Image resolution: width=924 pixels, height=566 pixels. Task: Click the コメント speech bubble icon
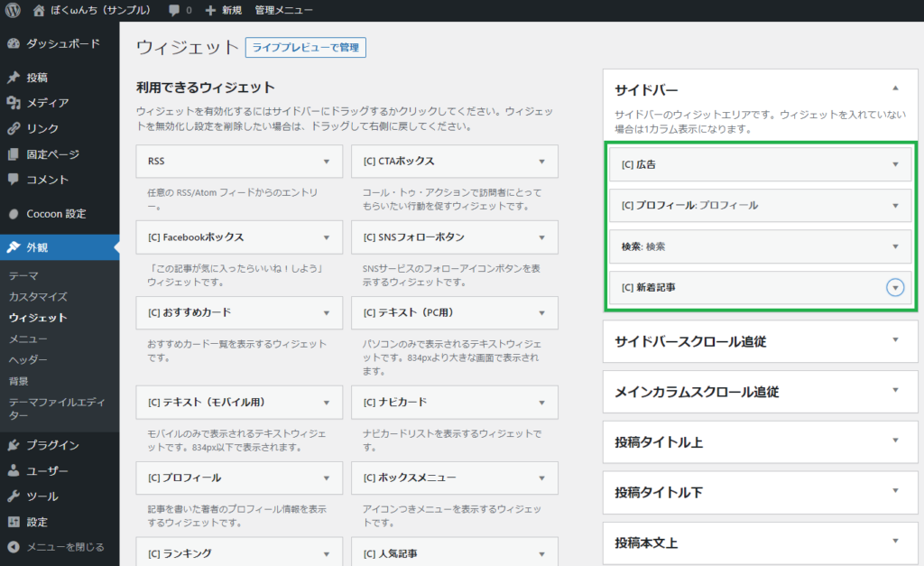pyautogui.click(x=14, y=180)
